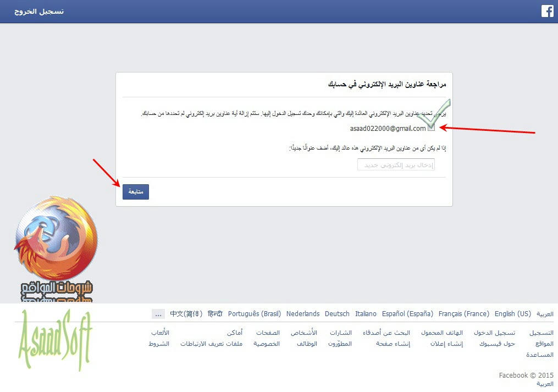Open more languages with the ellipsis button
558x392 pixels.
(x=158, y=314)
